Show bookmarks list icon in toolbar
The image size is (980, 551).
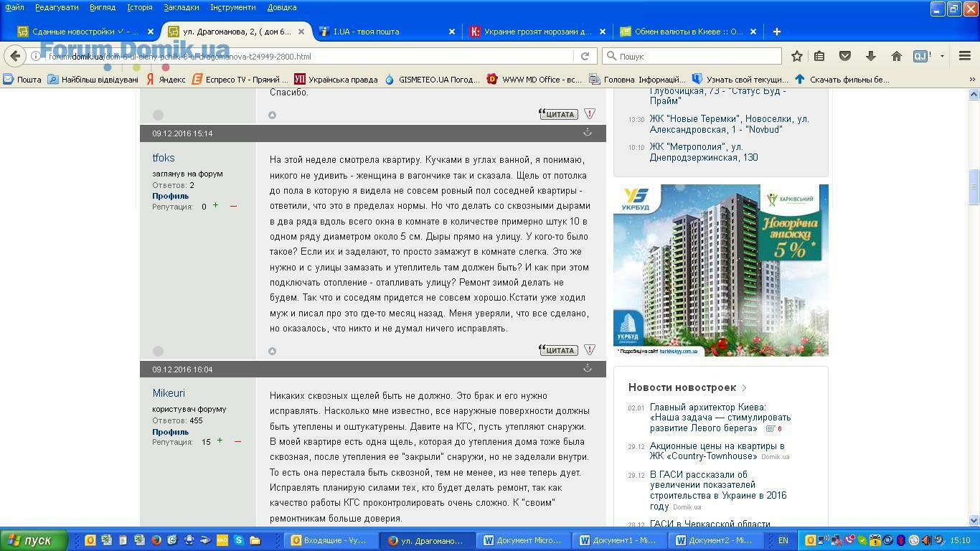tap(819, 56)
